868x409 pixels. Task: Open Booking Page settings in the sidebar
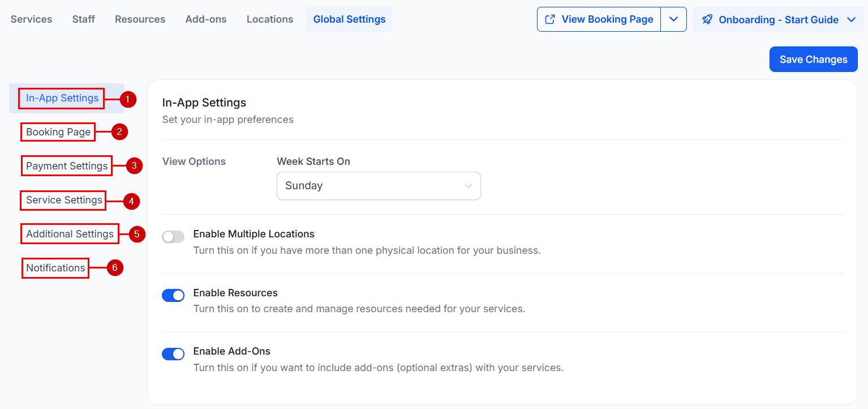pyautogui.click(x=57, y=131)
